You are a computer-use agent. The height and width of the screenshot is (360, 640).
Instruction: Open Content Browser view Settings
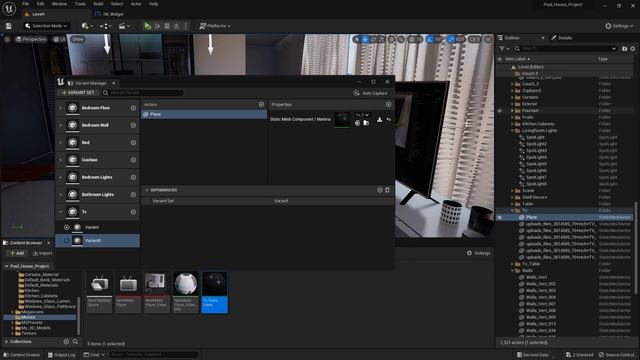point(478,253)
